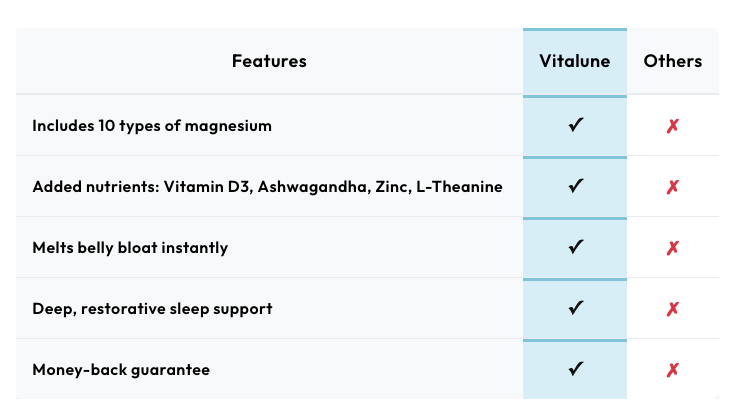Click the red X for belly bloat row
739x417 pixels.
673,248
